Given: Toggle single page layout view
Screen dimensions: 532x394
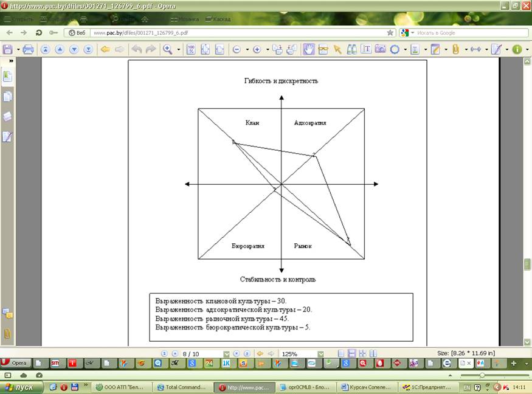Looking at the screenshot, I should point(342,353).
